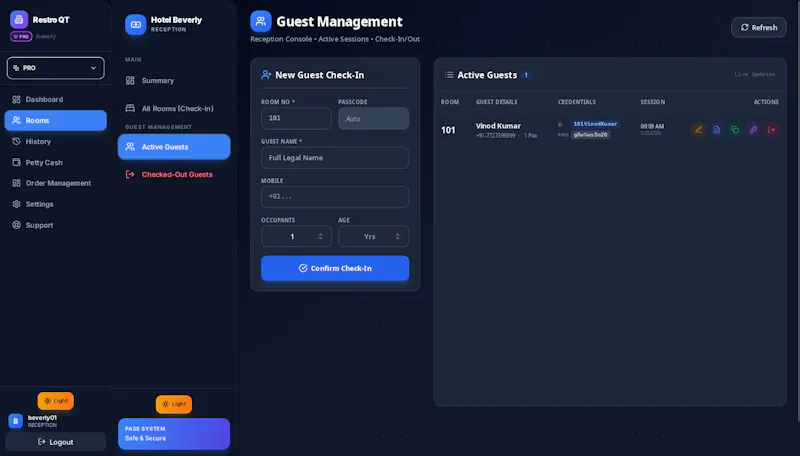Open Settings from sidebar
800x456 pixels.
point(56,204)
